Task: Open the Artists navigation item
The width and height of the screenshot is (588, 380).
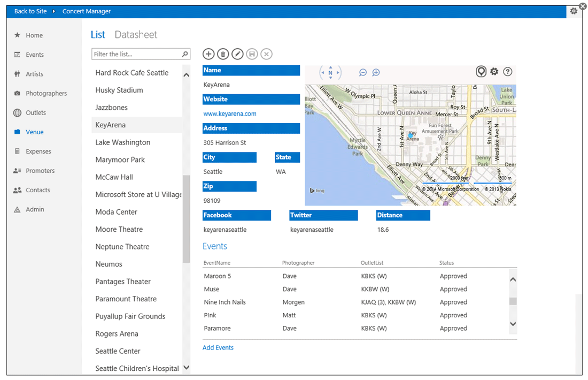Action: point(35,74)
